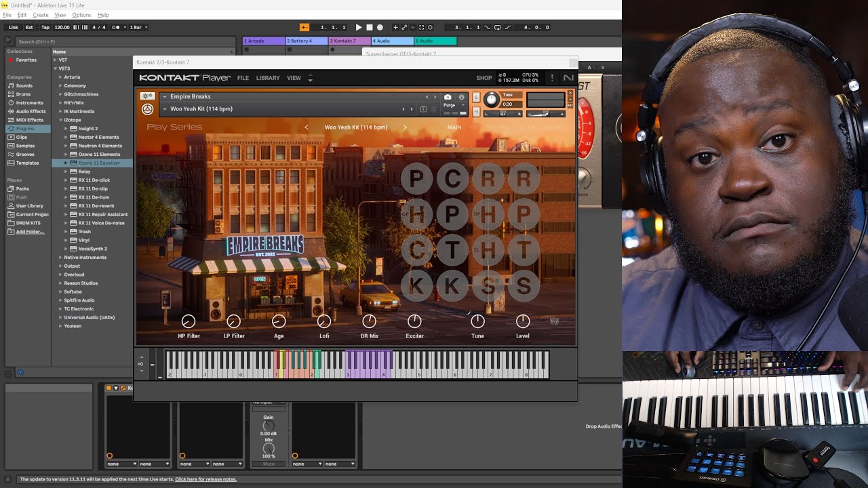Click the info icon in Kontakt header
This screenshot has height=488, width=868.
coord(462,97)
